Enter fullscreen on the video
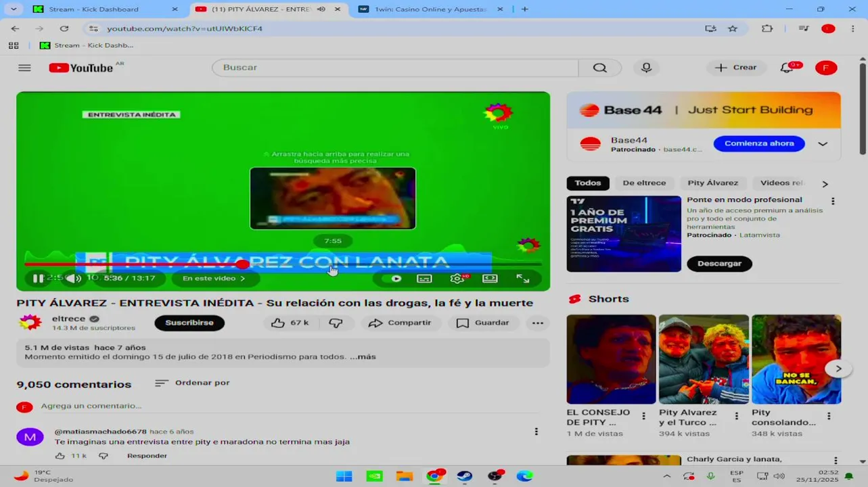 coord(523,278)
